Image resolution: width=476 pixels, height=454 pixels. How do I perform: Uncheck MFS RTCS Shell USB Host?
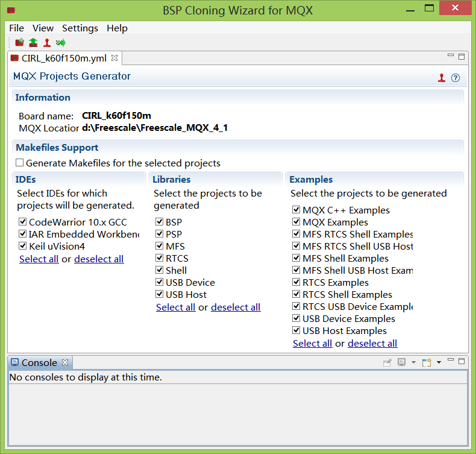[296, 245]
